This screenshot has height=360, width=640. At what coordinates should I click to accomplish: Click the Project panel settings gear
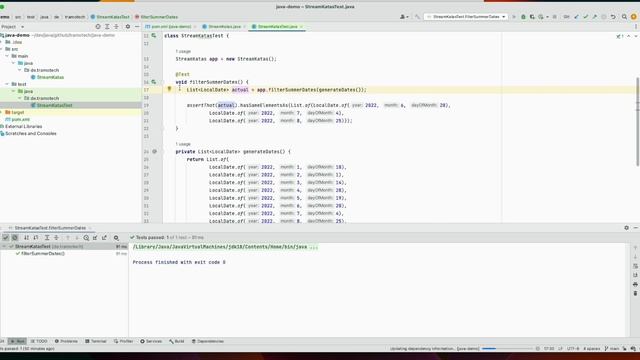click(128, 27)
